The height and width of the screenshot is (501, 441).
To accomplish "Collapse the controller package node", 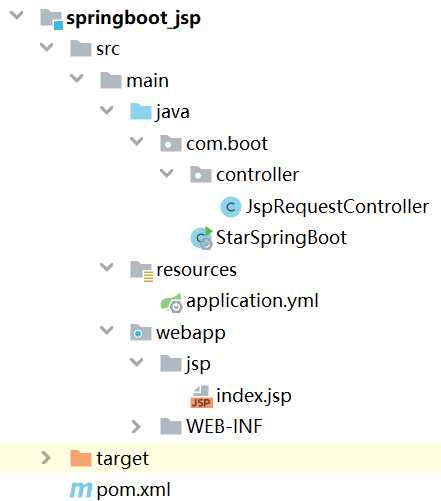I will pos(167,173).
